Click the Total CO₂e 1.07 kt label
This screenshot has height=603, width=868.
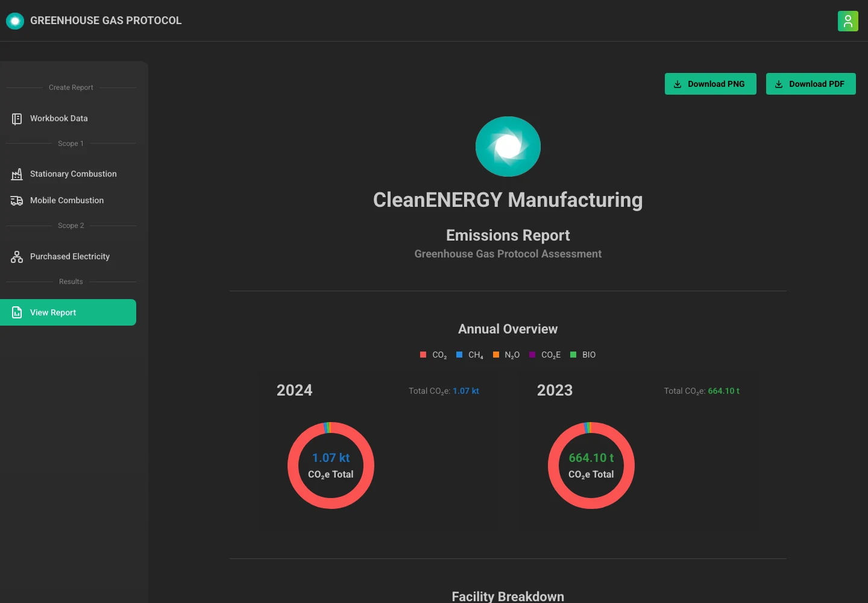444,391
